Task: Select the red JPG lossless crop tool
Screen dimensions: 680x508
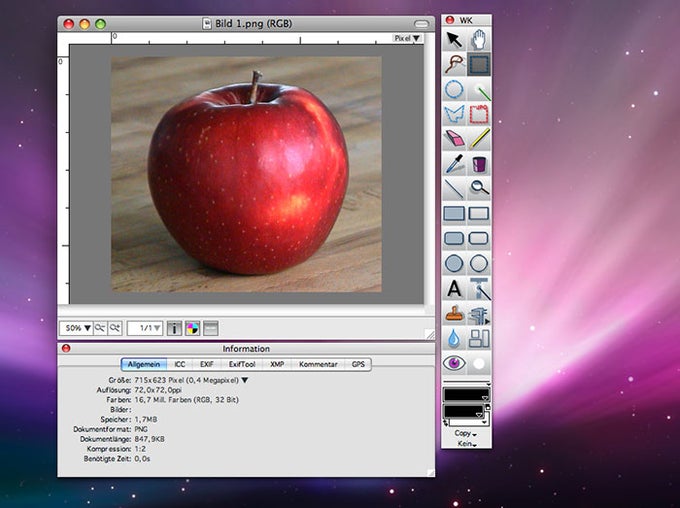Action: tap(479, 115)
